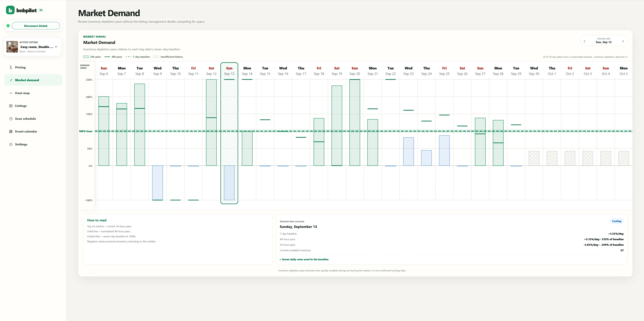The width and height of the screenshot is (644, 321).
Task: Open the active listing dropdown chevron
Action: 56,47
